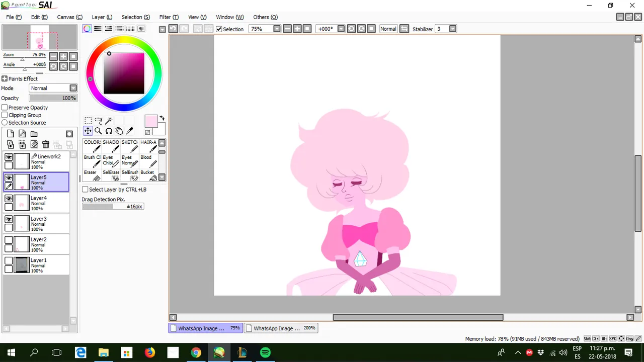Screen dimensions: 644x362
Task: Enable Select Layer by CTRL+LB
Action: click(x=85, y=190)
